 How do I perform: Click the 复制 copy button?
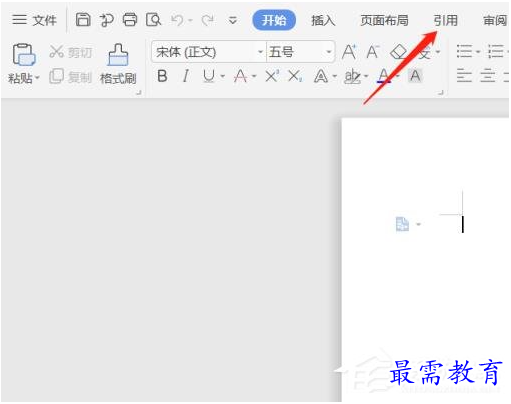[x=71, y=77]
